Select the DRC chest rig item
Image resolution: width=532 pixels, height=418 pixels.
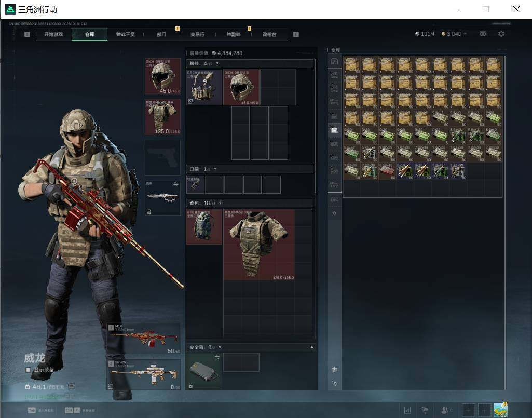(204, 87)
